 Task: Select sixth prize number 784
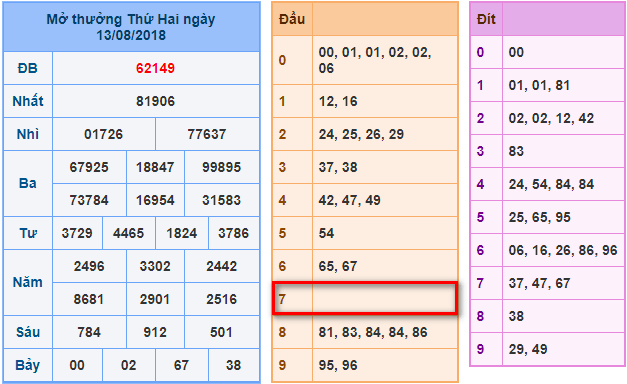(x=89, y=332)
